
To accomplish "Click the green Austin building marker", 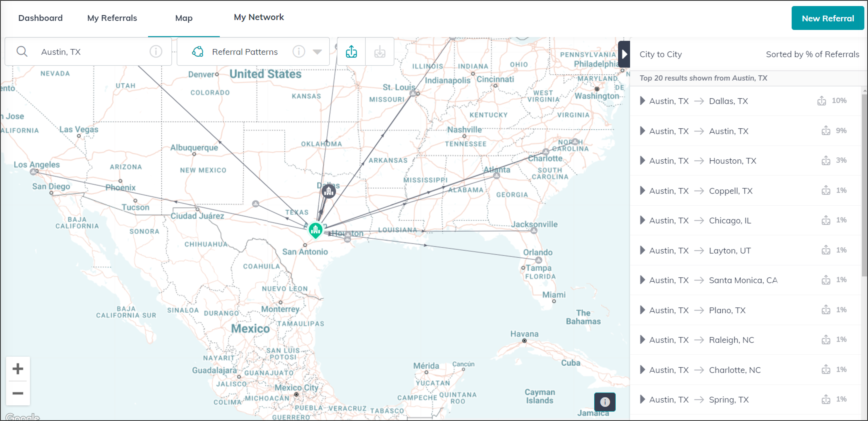I will point(315,230).
